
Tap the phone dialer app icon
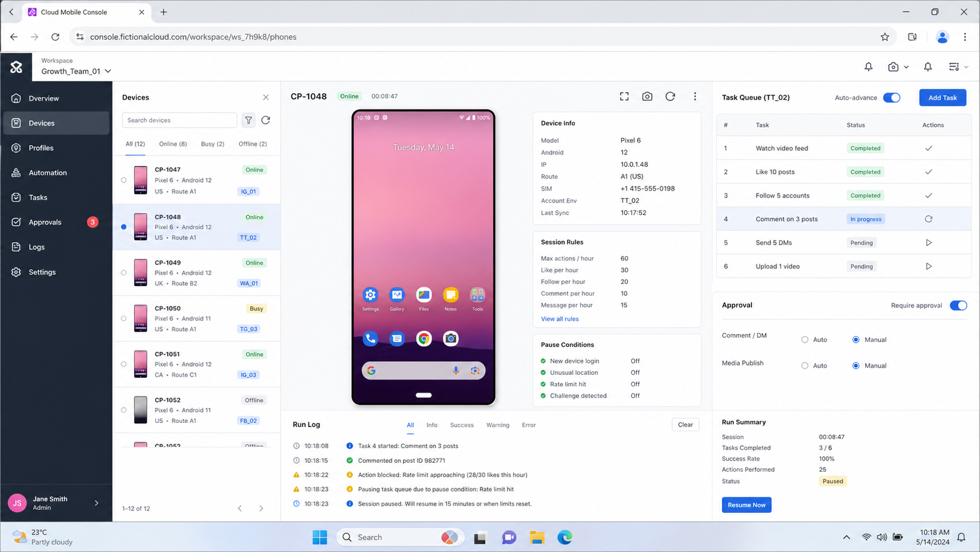point(370,338)
